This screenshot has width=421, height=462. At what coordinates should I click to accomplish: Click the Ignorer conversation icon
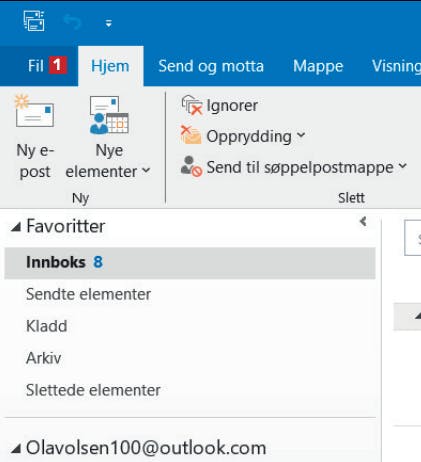tap(192, 105)
